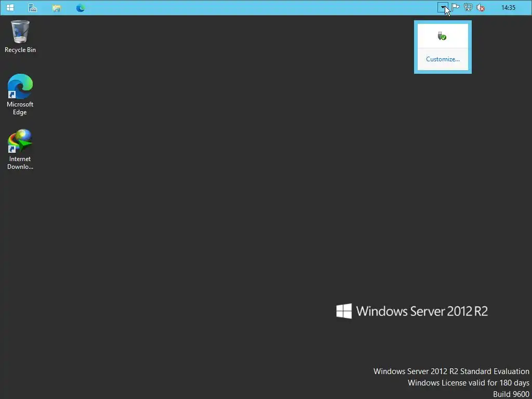The width and height of the screenshot is (532, 399).
Task: Open the Customize... link
Action: click(443, 59)
